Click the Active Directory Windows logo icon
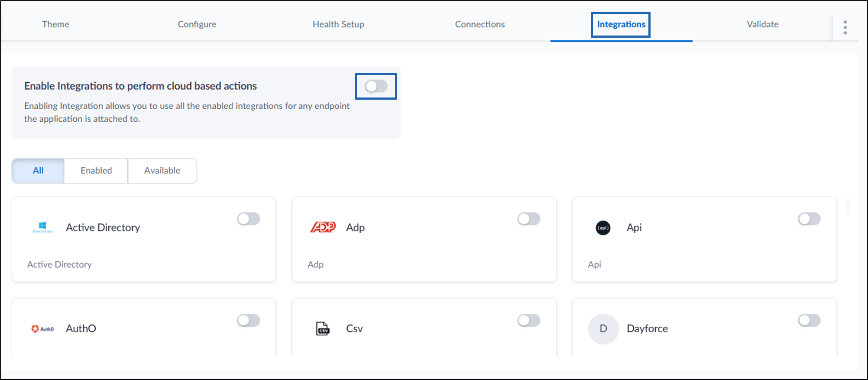 [x=42, y=227]
